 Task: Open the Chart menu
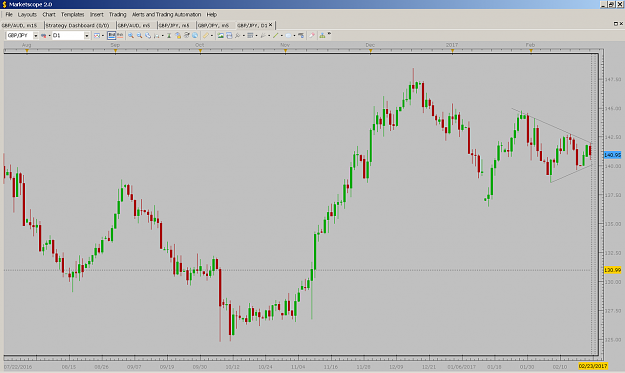pyautogui.click(x=49, y=14)
